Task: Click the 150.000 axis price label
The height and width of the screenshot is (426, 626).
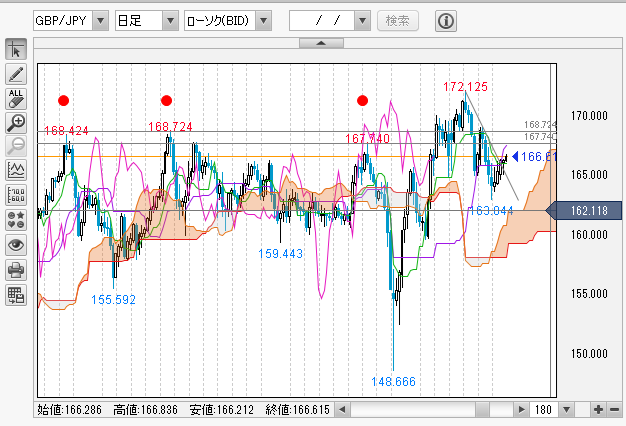Action: 589,354
